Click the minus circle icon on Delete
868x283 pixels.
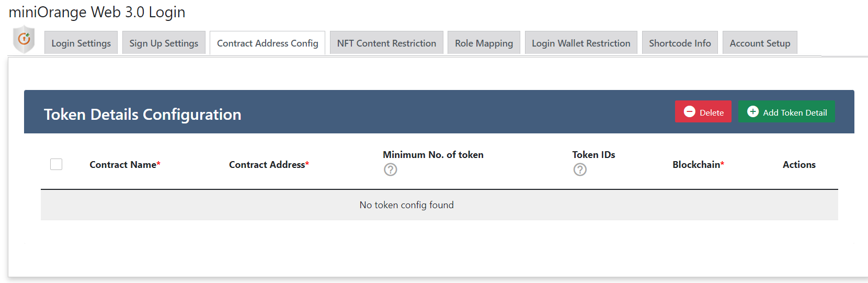[690, 112]
